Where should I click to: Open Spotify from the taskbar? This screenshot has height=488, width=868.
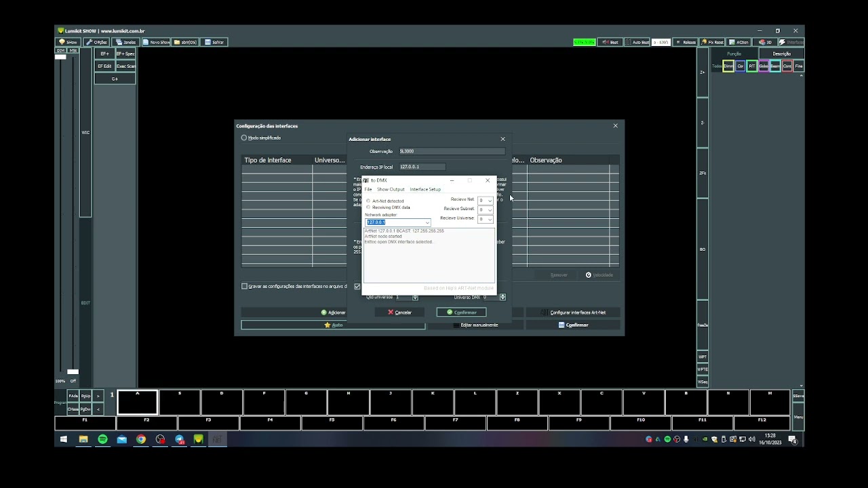(102, 439)
